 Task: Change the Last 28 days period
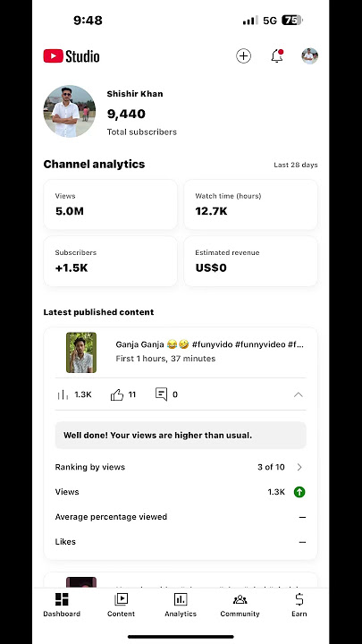point(296,165)
